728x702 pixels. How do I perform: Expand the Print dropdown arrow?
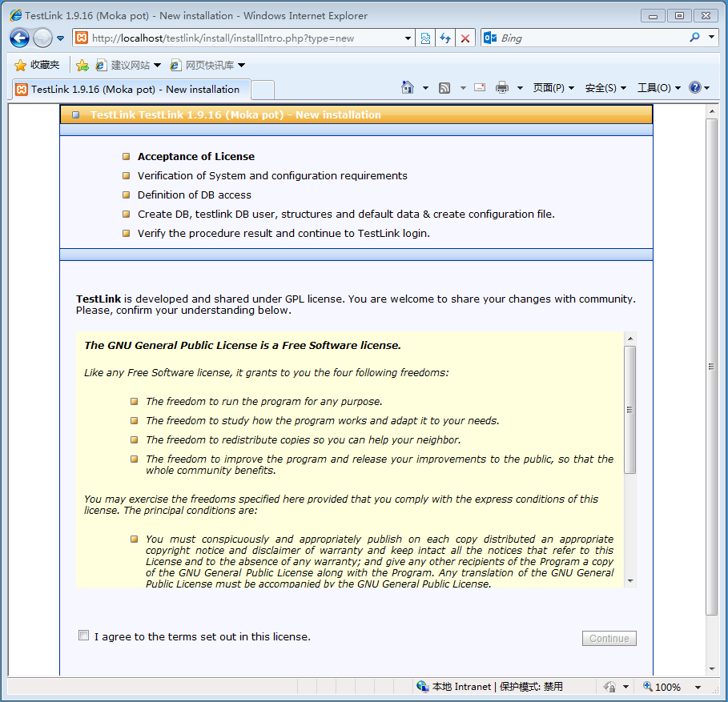point(520,88)
